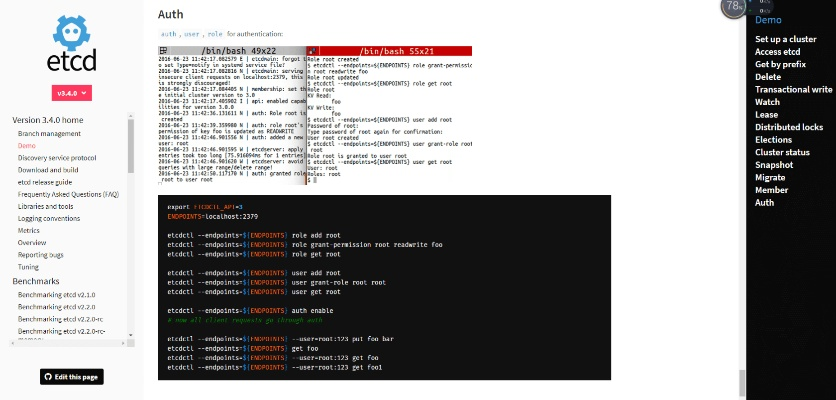Go to Discovery service protocol page

point(57,157)
